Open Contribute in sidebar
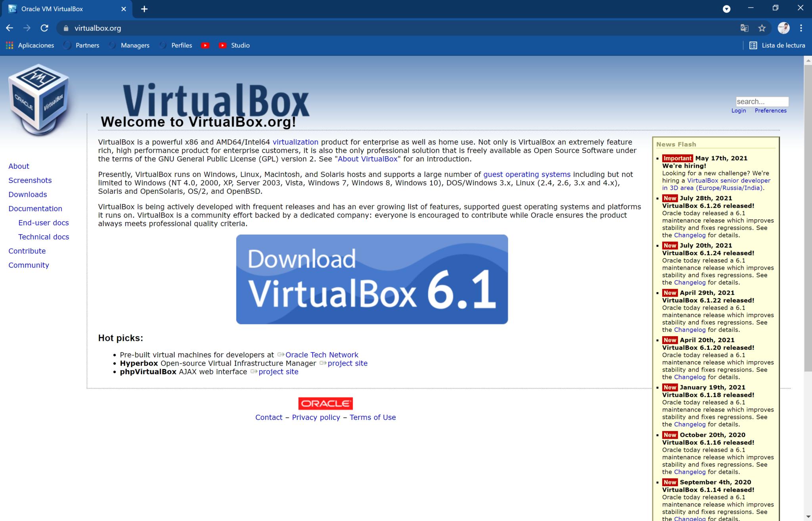The width and height of the screenshot is (812, 521). (x=27, y=251)
